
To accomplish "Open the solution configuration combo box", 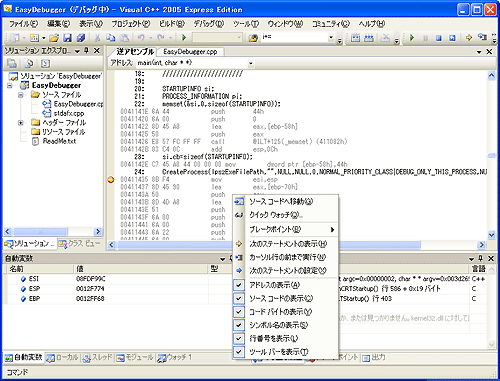I will coord(217,38).
